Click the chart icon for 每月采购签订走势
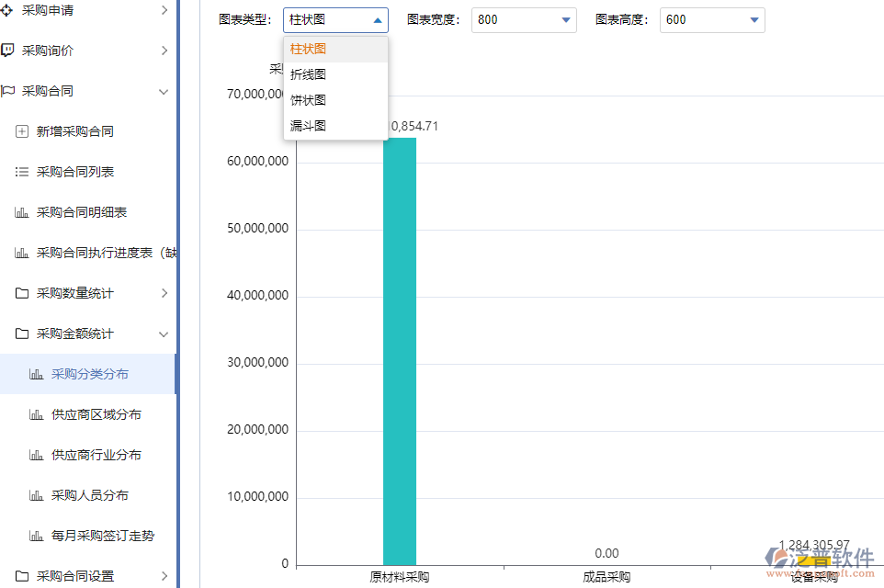 pyautogui.click(x=34, y=535)
